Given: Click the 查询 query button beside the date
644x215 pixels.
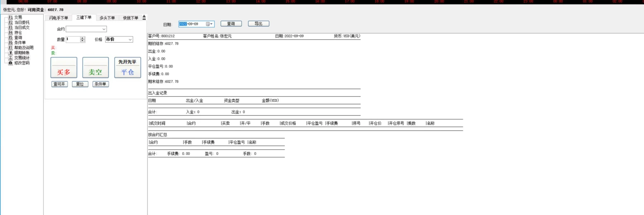Looking at the screenshot, I should coord(231,24).
